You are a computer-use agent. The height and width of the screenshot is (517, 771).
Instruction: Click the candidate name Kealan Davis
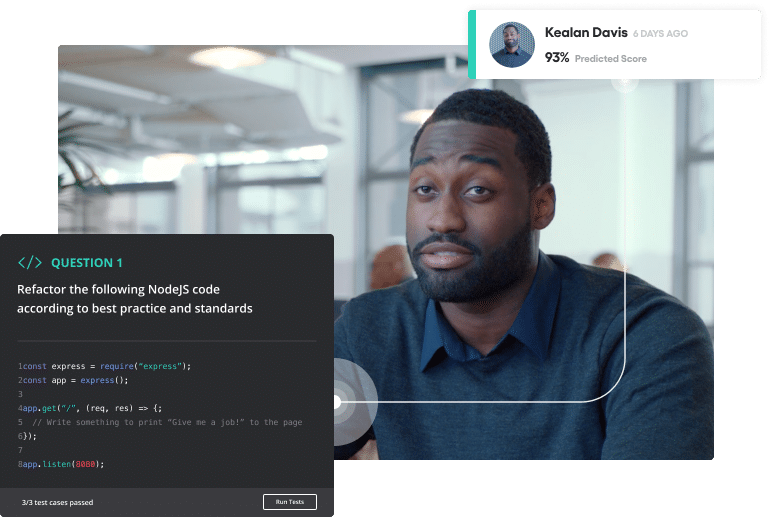586,32
